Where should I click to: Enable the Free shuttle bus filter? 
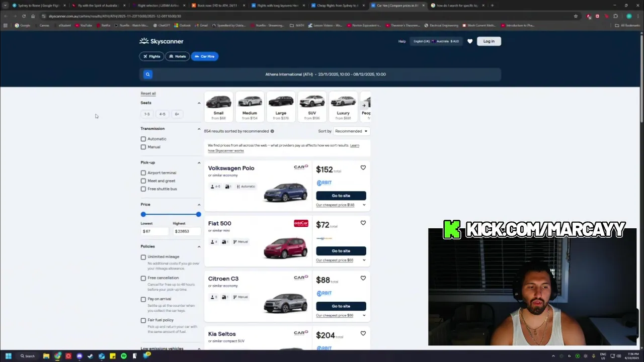click(x=143, y=189)
